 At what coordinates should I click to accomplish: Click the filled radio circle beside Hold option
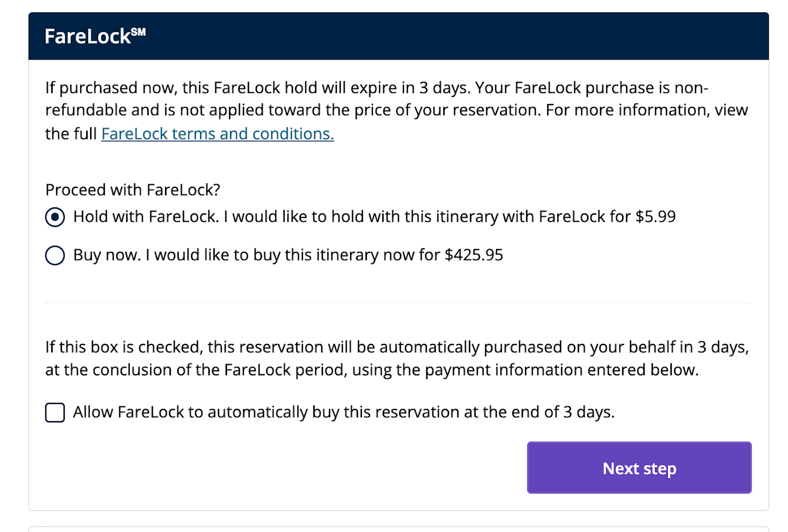pos(55,216)
